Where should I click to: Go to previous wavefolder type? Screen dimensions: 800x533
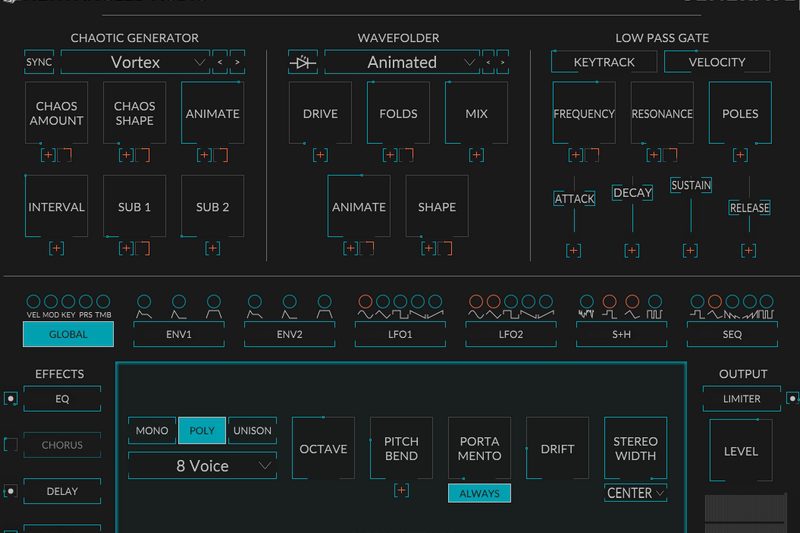pyautogui.click(x=488, y=62)
